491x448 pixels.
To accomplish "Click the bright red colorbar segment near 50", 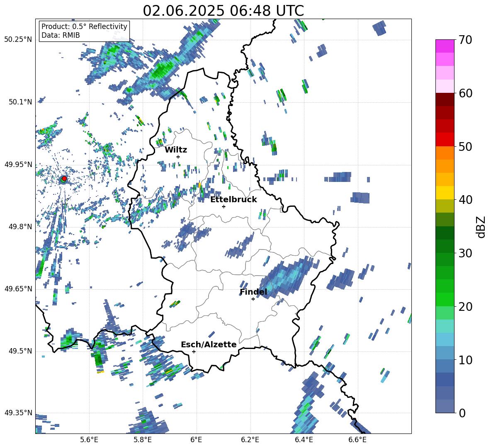I will point(445,140).
